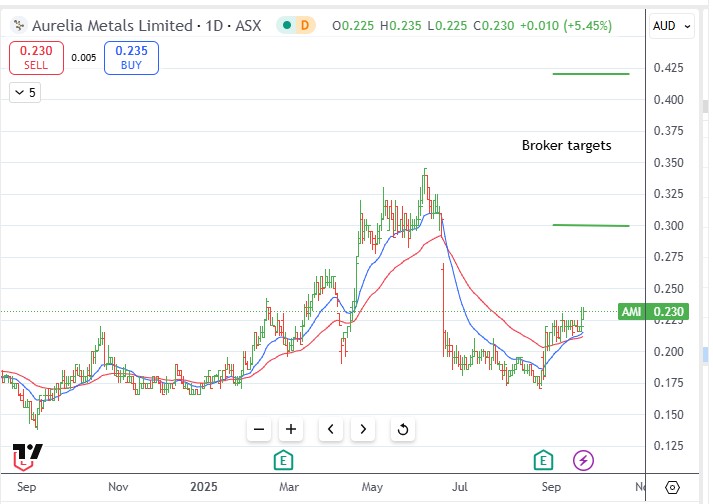Click the O0.225 open value
The width and height of the screenshot is (713, 504).
353,25
